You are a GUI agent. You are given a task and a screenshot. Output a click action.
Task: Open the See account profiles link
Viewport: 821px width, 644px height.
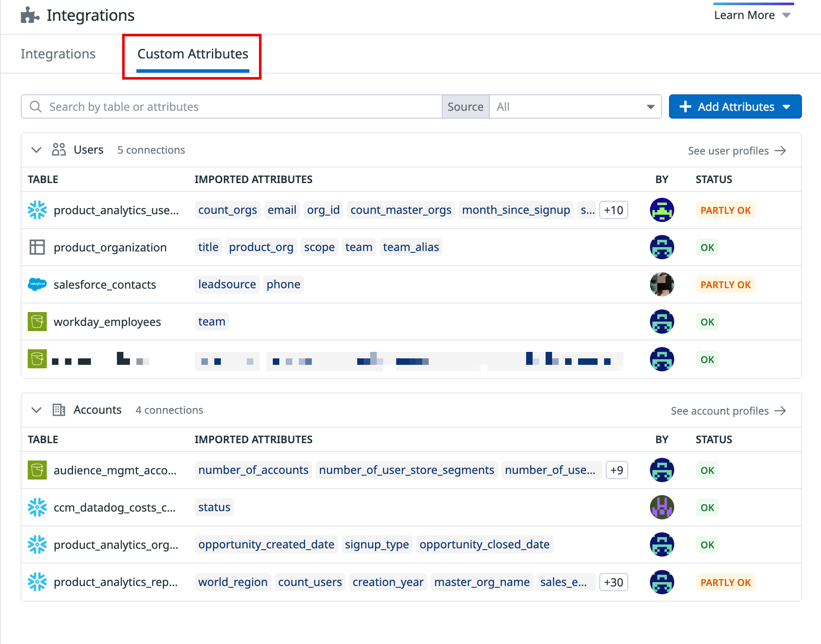[728, 411]
